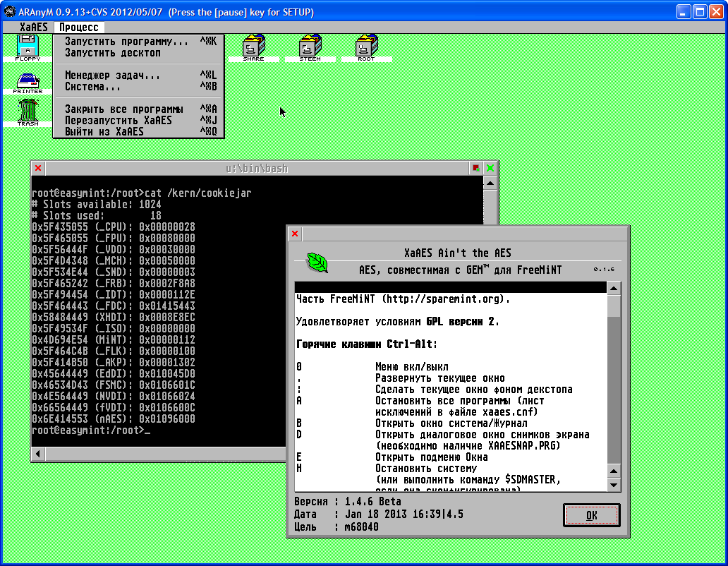The image size is (728, 566).
Task: Open Менеджер задач... from menu
Action: point(139,76)
